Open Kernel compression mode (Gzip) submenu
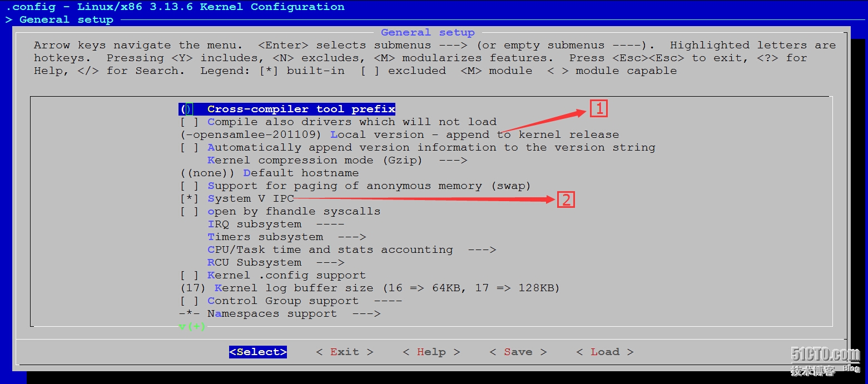The width and height of the screenshot is (868, 384). click(337, 160)
